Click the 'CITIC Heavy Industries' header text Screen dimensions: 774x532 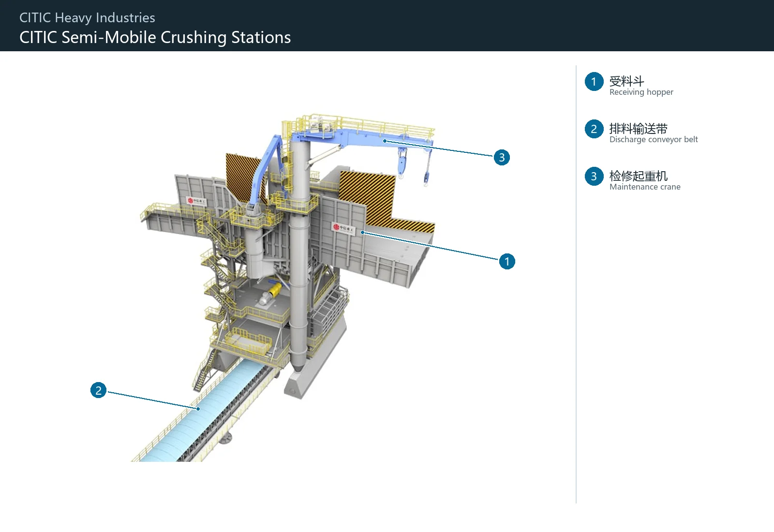click(87, 18)
